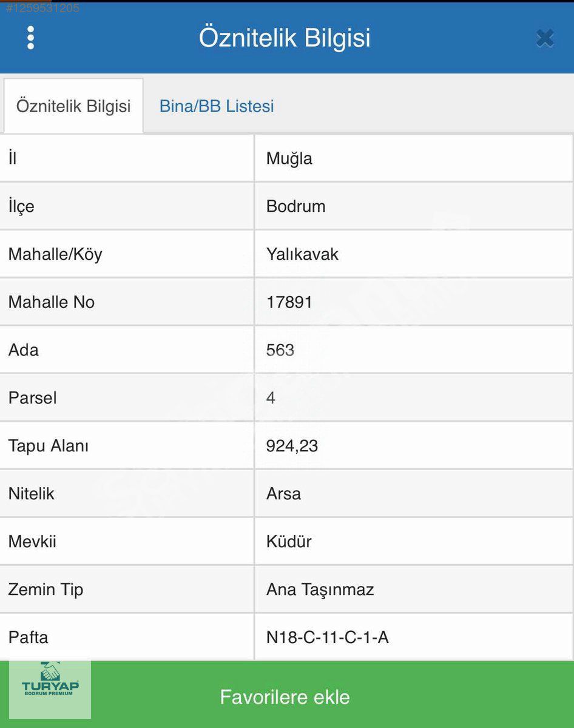
Task: Open the three-dot kebab menu
Action: (30, 38)
